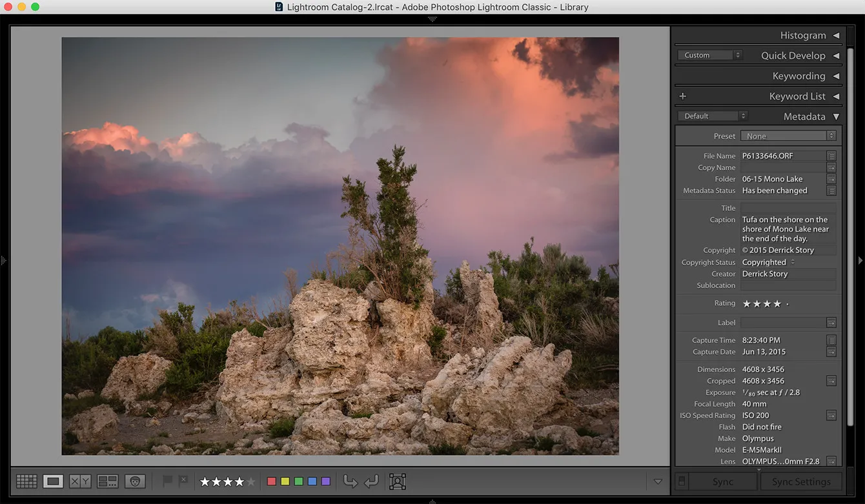Image resolution: width=865 pixels, height=504 pixels.
Task: Rotate photo clockwise
Action: pyautogui.click(x=372, y=481)
